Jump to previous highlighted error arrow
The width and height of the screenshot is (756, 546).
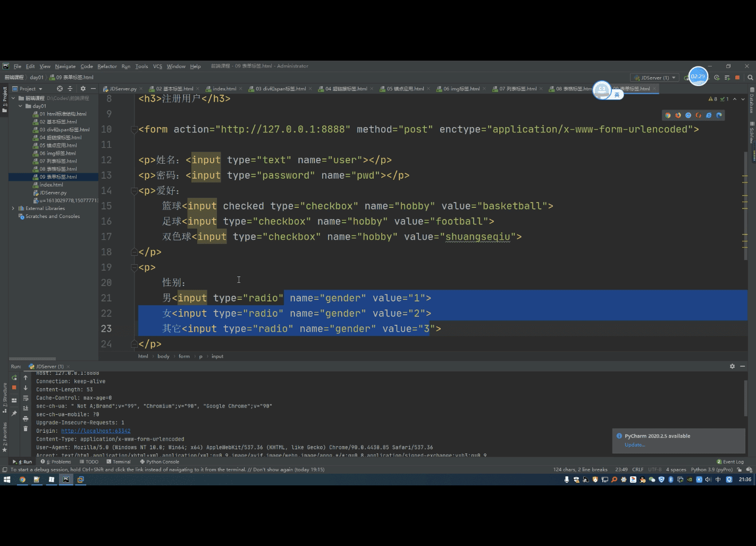tap(735, 99)
